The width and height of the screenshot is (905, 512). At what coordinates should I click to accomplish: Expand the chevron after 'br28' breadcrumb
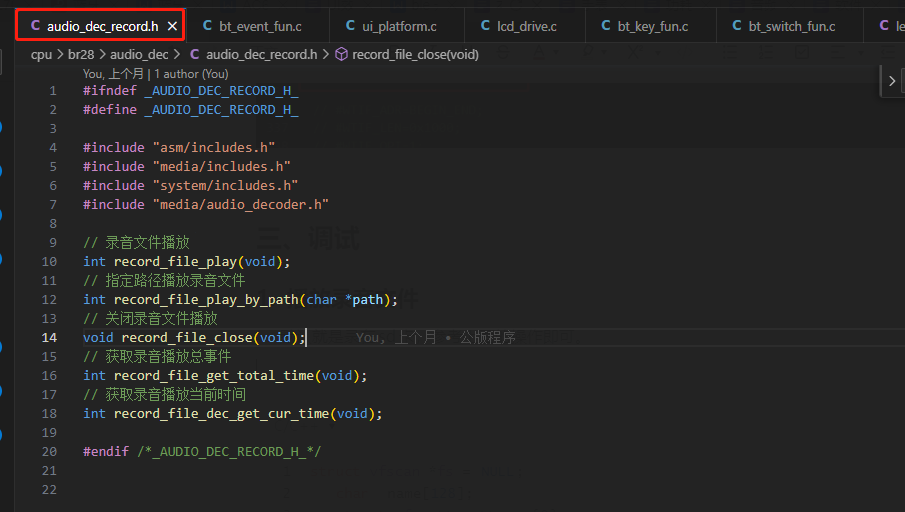[102, 54]
